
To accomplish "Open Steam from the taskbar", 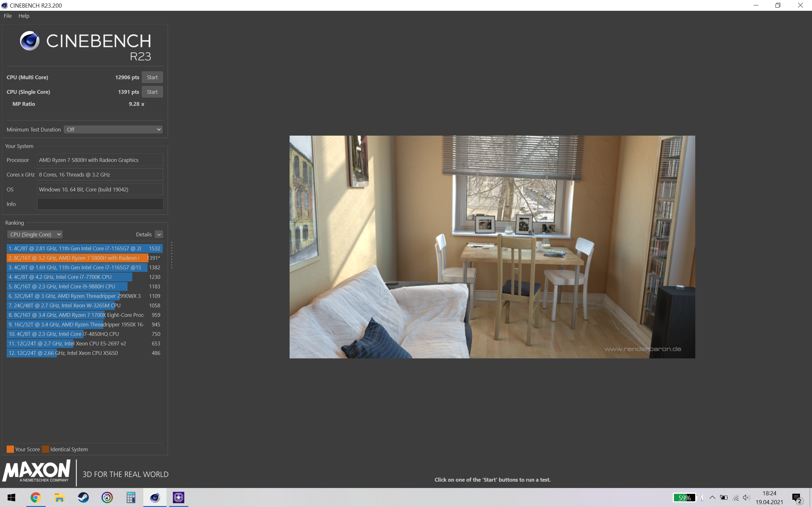I will [83, 497].
